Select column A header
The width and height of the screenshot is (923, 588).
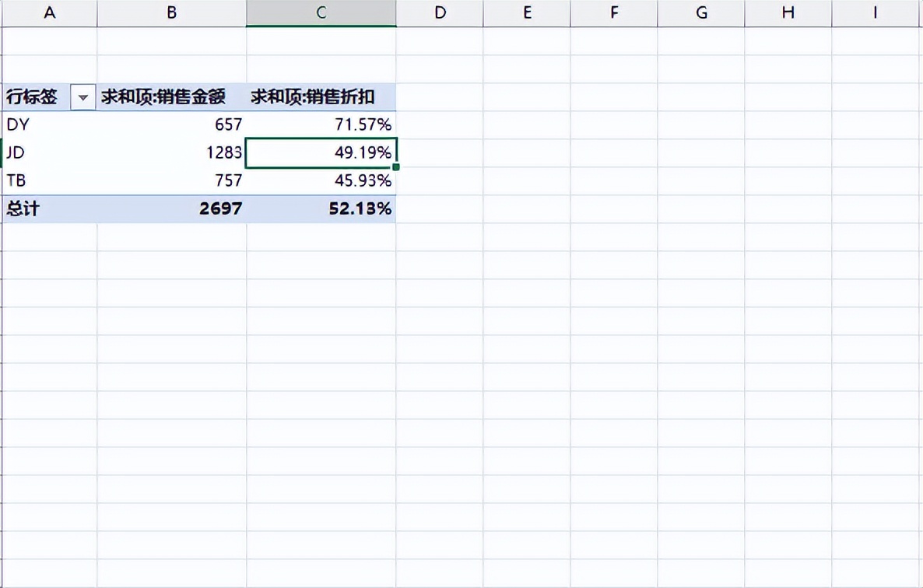(50, 13)
